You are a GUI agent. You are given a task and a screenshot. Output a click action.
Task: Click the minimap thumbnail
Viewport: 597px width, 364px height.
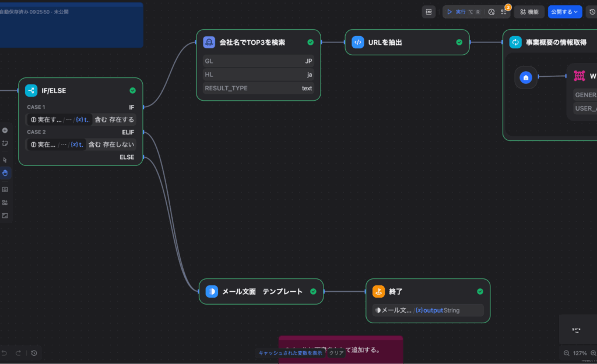point(577,330)
